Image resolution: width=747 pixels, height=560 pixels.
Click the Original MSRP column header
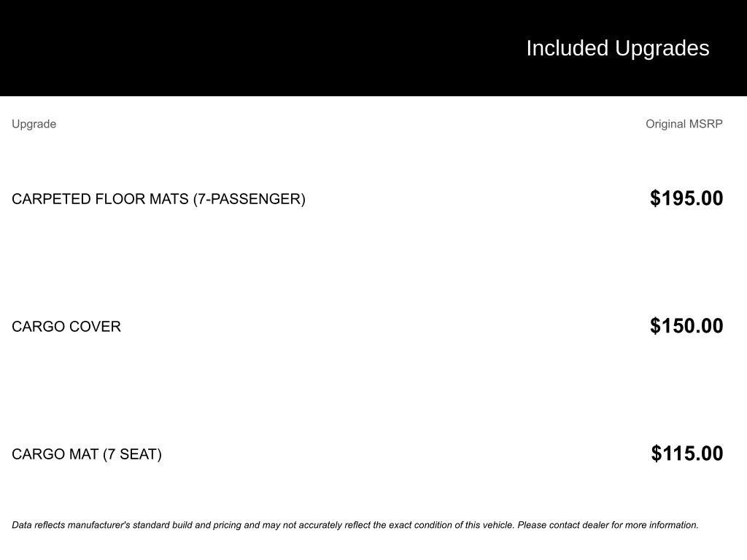[684, 124]
